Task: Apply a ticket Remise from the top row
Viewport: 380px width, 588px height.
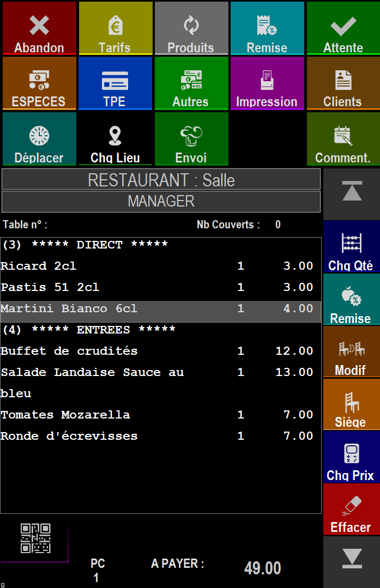Action: 267,28
